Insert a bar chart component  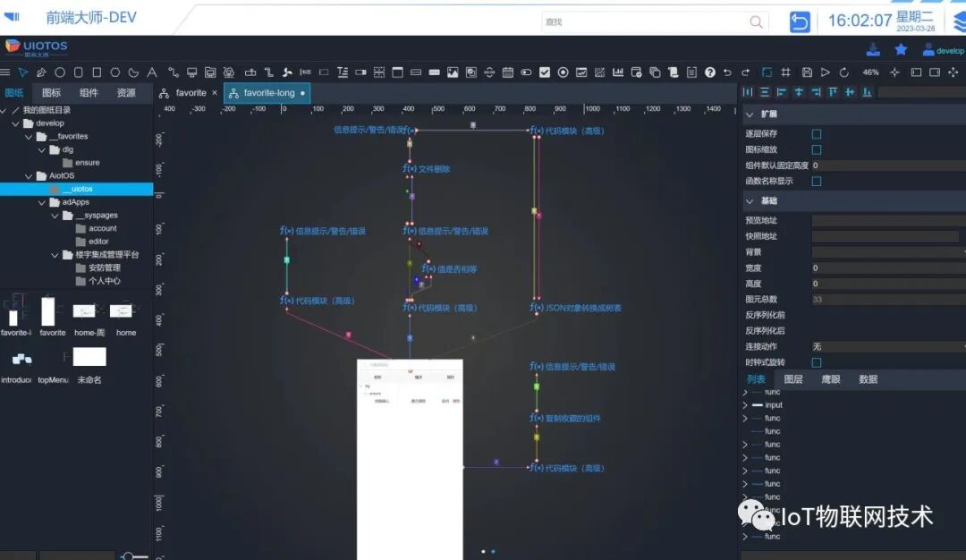coord(618,72)
